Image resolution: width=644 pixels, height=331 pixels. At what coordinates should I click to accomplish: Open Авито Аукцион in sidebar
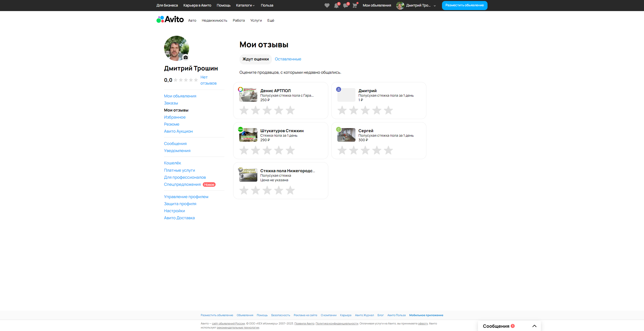[178, 131]
